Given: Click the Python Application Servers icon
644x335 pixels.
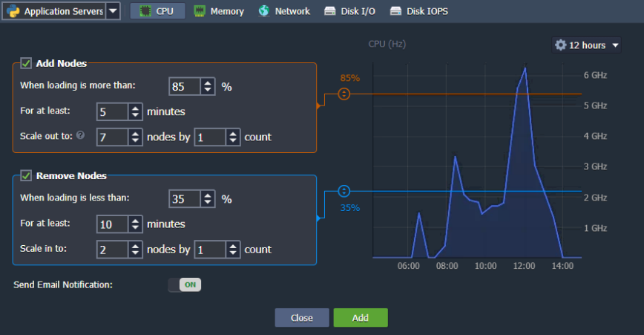Looking at the screenshot, I should (13, 11).
